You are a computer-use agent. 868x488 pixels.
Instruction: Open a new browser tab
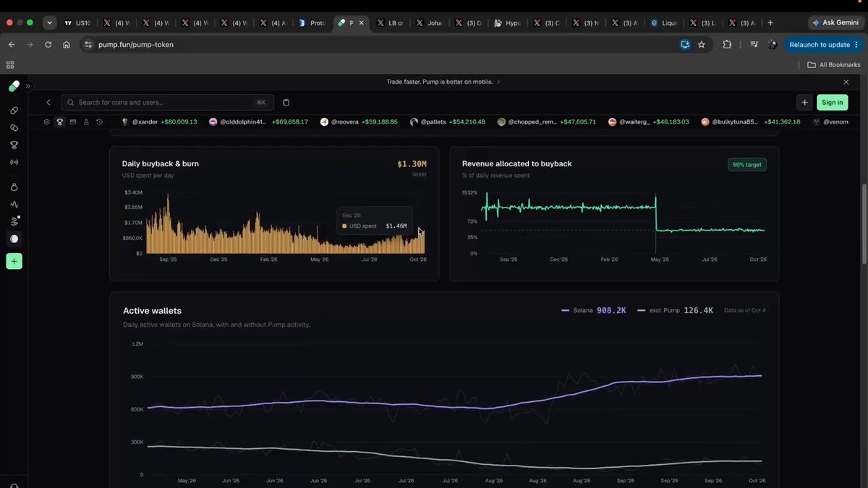770,23
